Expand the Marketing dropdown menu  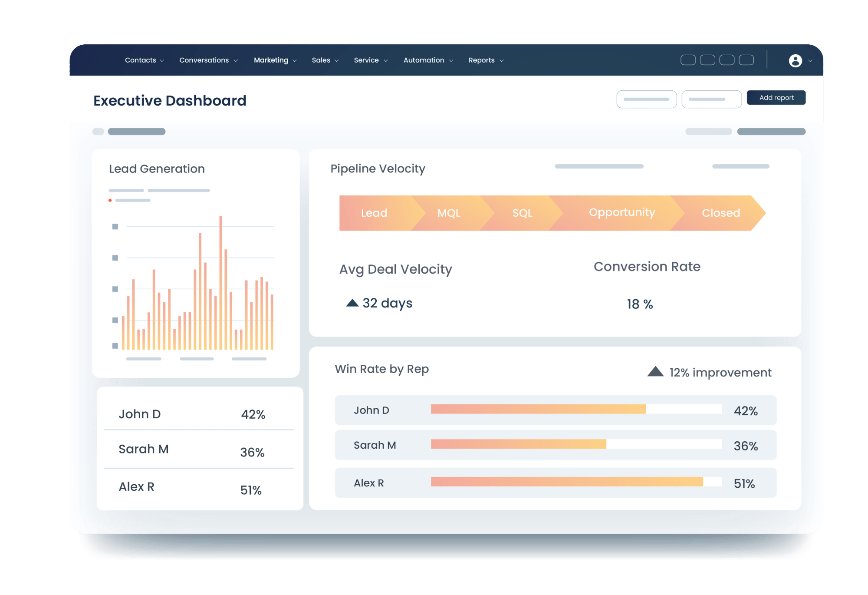pos(275,60)
